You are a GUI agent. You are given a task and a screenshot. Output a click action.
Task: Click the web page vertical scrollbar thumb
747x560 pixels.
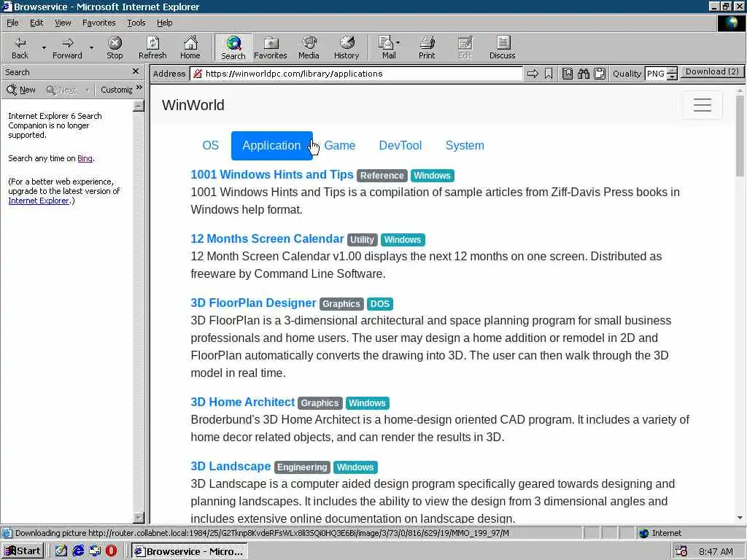pyautogui.click(x=740, y=136)
